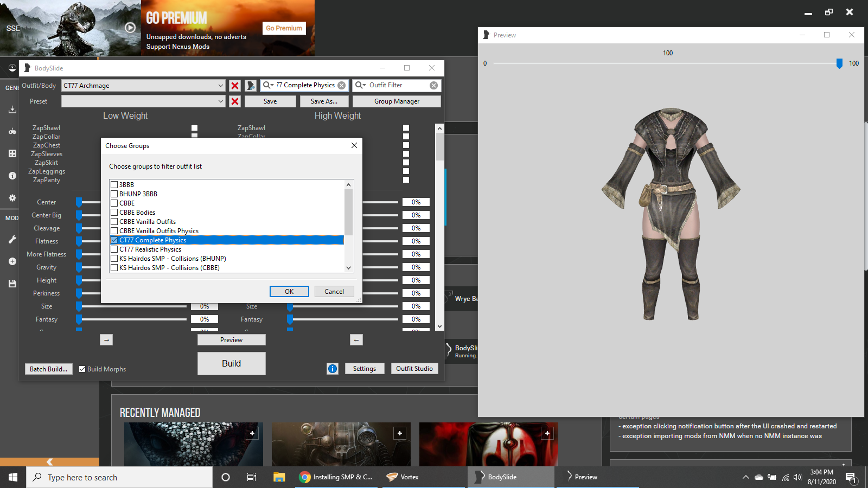Click the preview weight slider handle

(839, 64)
